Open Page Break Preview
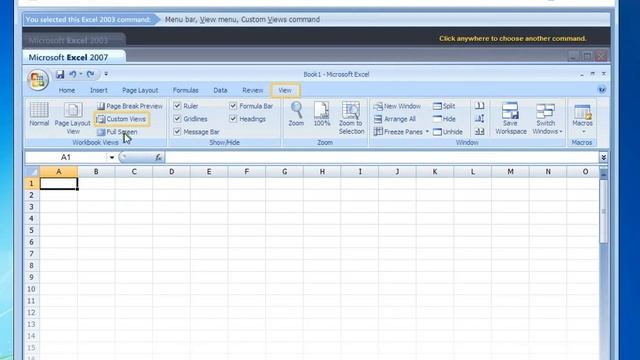 click(x=129, y=106)
